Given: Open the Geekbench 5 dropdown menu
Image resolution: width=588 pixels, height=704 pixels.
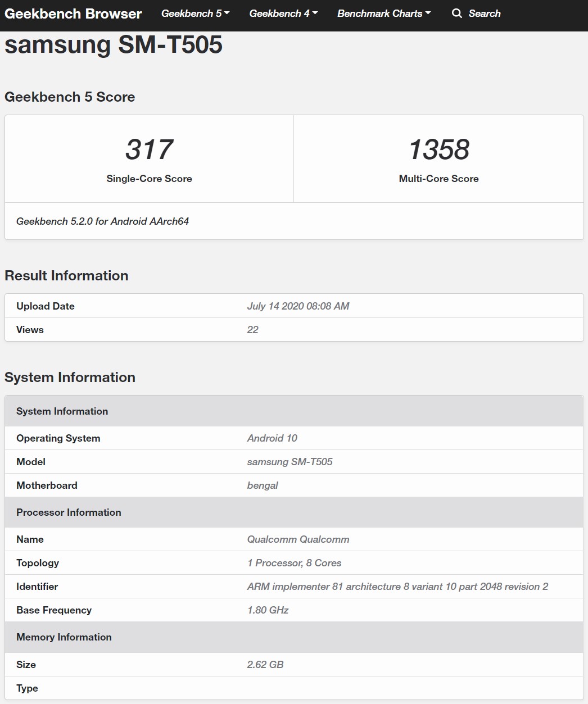Looking at the screenshot, I should [x=195, y=13].
